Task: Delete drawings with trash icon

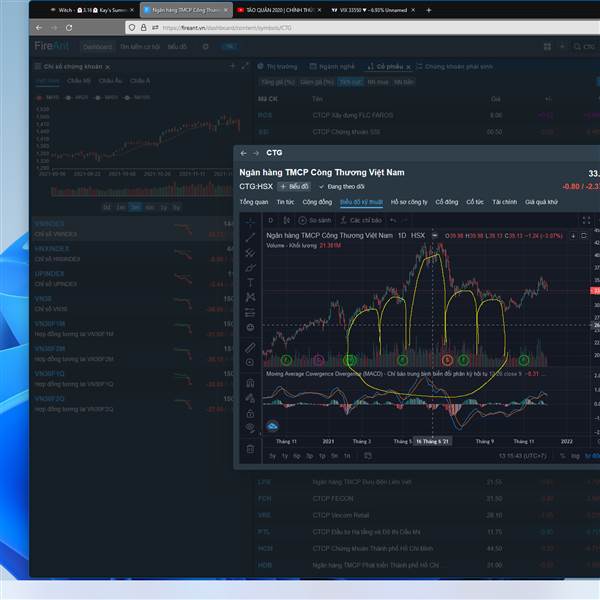Action: click(250, 449)
